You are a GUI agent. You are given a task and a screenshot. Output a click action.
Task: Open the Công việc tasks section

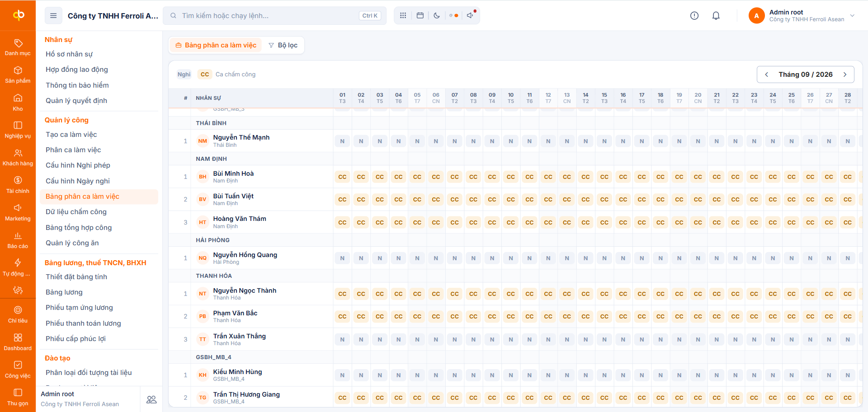(x=18, y=370)
